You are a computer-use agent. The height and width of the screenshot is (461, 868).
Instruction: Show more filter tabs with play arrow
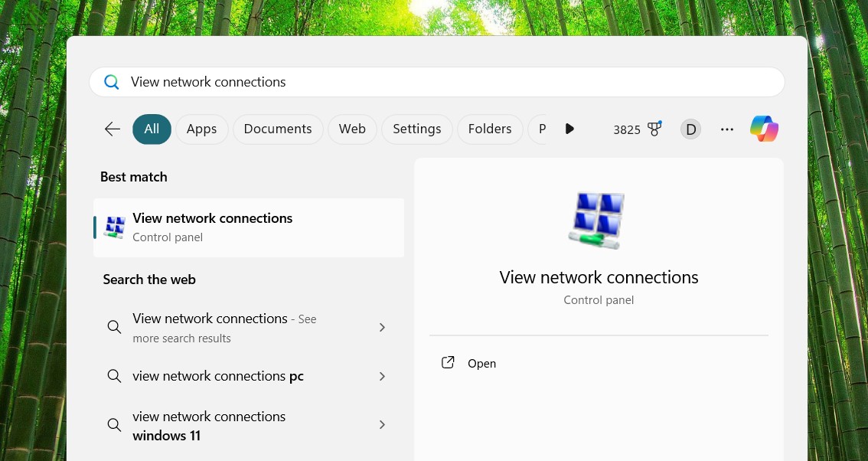coord(569,129)
